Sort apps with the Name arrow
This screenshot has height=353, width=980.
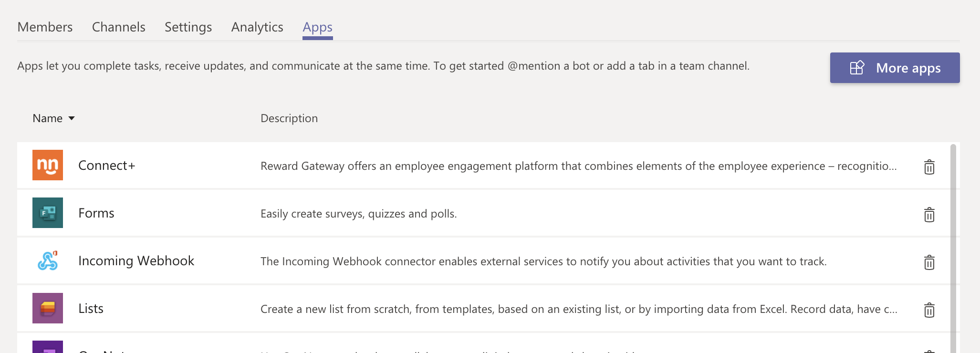[72, 118]
